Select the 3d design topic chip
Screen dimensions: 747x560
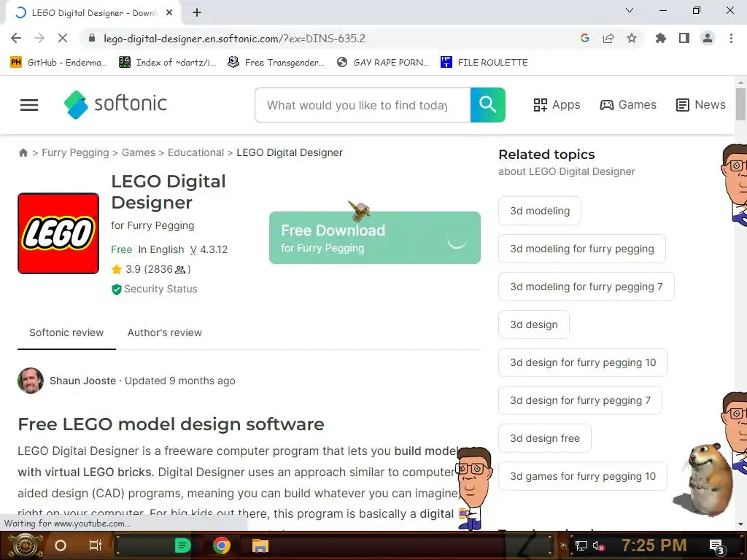[533, 324]
